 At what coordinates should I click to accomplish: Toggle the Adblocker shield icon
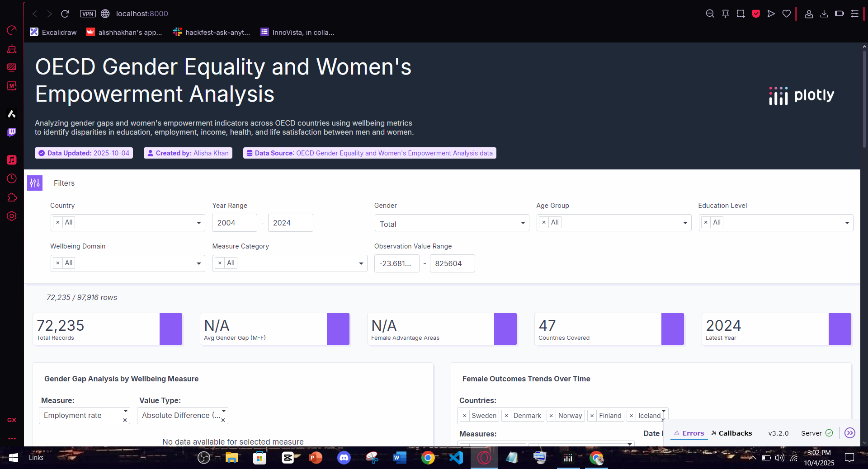pos(756,14)
